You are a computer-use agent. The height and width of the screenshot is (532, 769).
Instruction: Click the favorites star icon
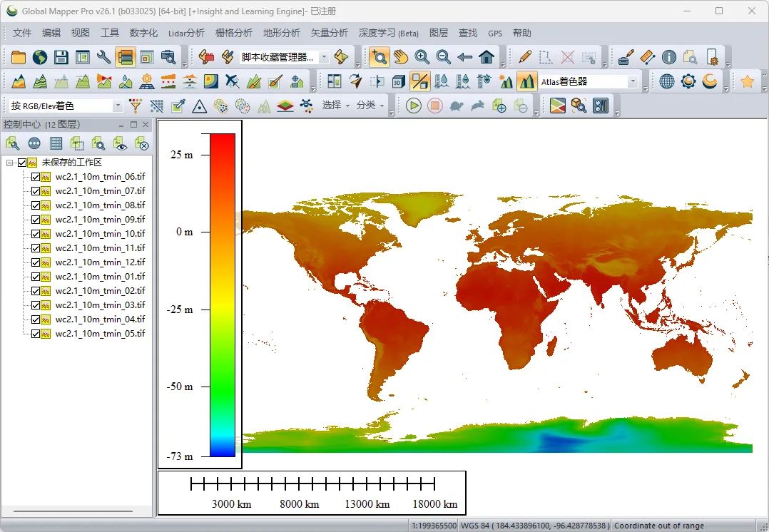(748, 81)
